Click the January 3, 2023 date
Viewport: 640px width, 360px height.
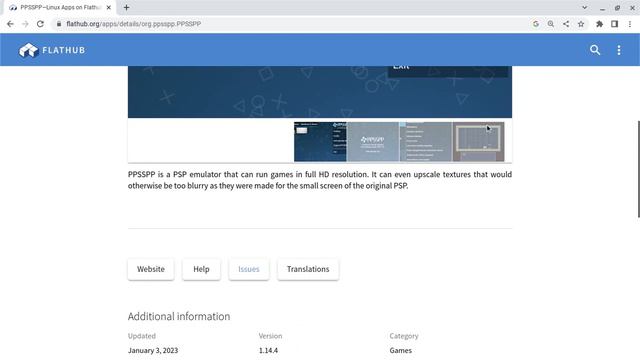coord(153,350)
